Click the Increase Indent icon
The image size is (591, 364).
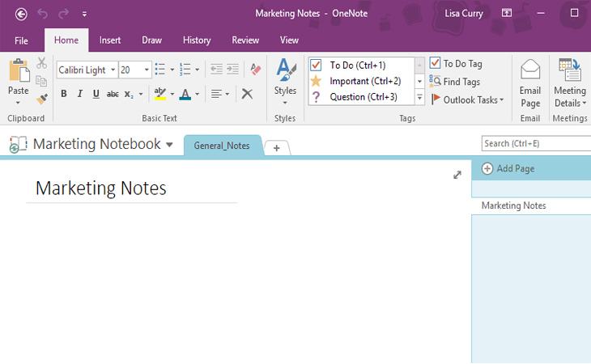pos(232,70)
